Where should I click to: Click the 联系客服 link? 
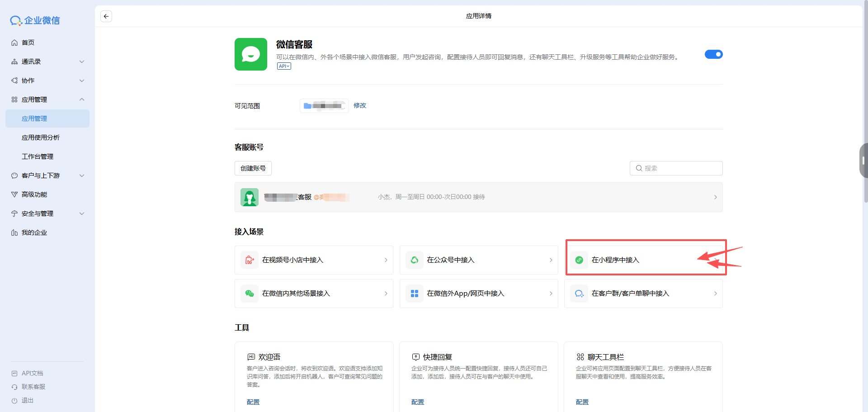click(33, 387)
